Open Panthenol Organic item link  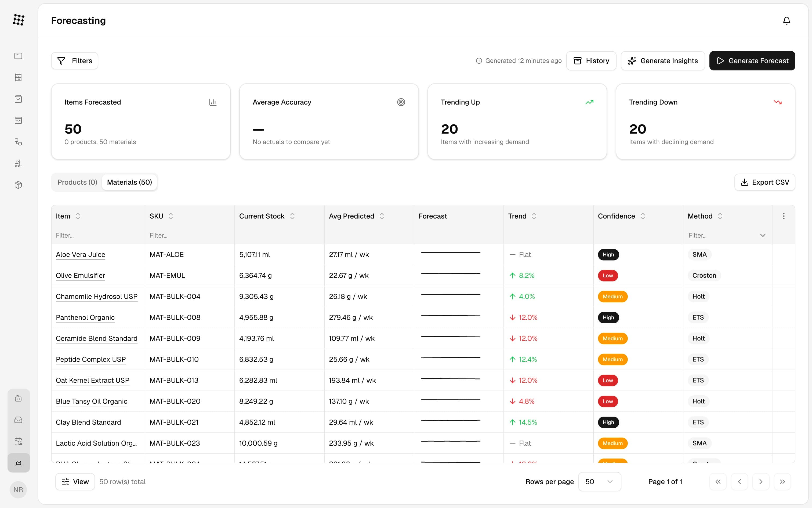[85, 317]
